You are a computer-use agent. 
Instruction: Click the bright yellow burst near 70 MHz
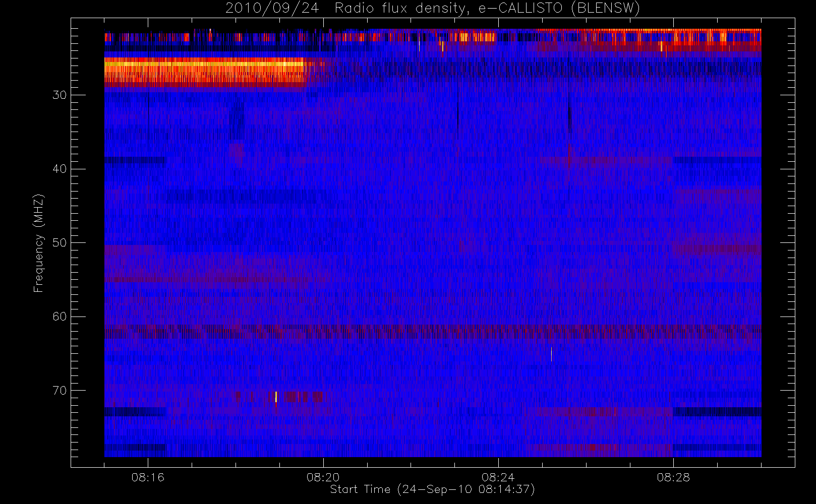tap(276, 397)
